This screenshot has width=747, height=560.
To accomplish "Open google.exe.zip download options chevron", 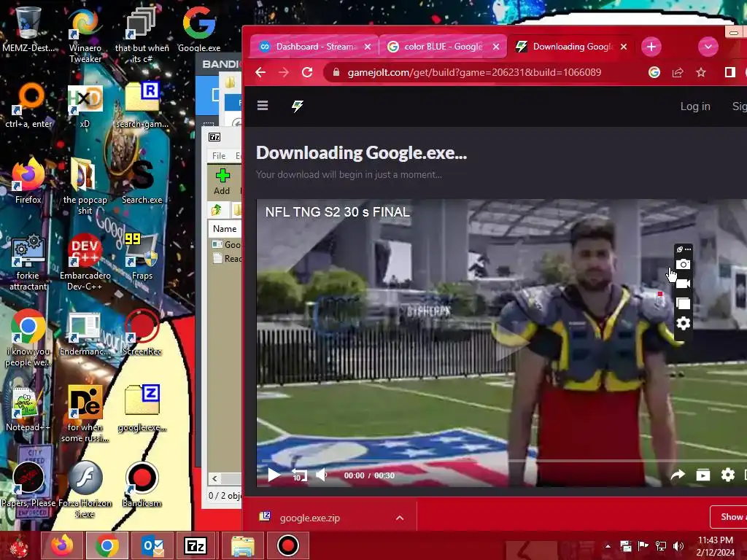I will point(400,518).
